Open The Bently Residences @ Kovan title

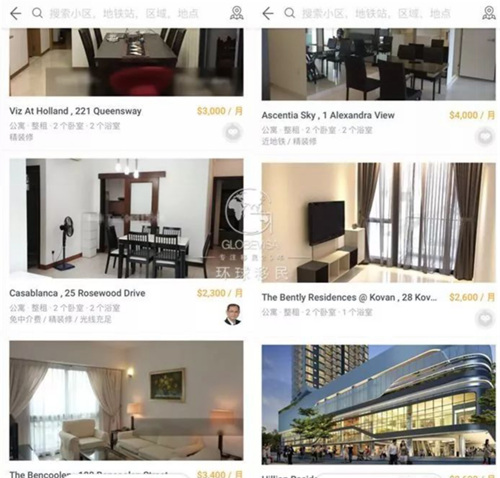point(349,297)
